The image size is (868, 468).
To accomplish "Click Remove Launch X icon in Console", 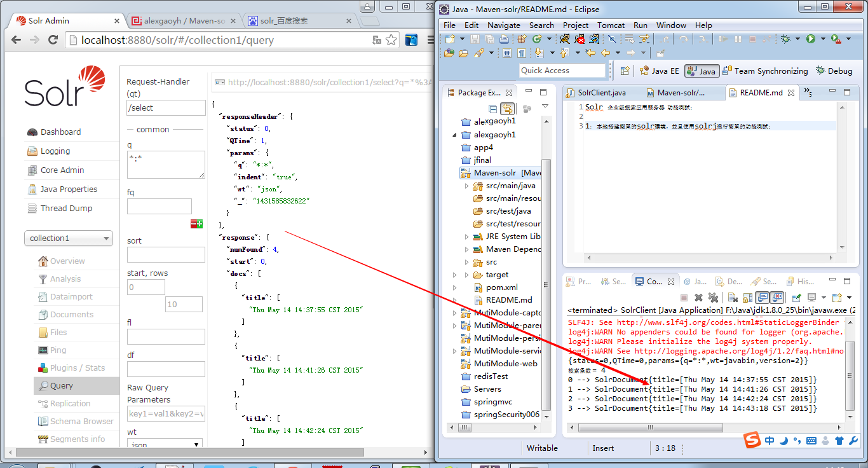I will tap(698, 298).
